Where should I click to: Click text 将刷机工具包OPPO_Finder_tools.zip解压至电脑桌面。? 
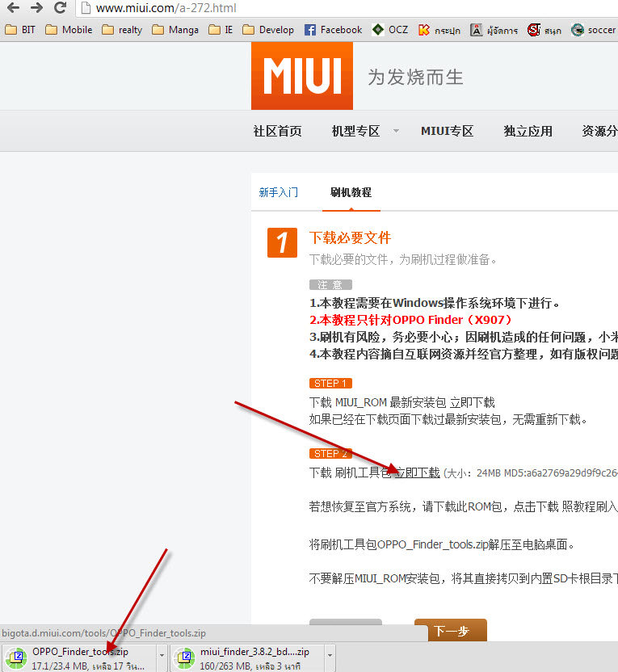coord(442,544)
